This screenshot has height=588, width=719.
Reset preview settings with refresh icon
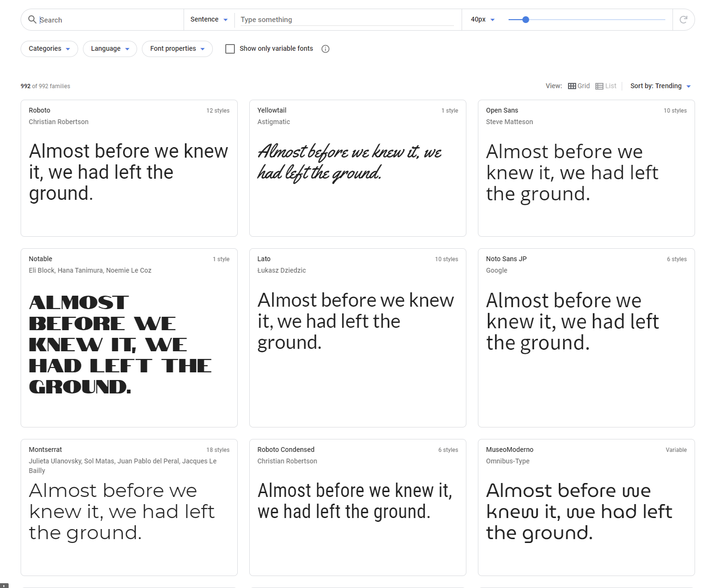pyautogui.click(x=684, y=20)
